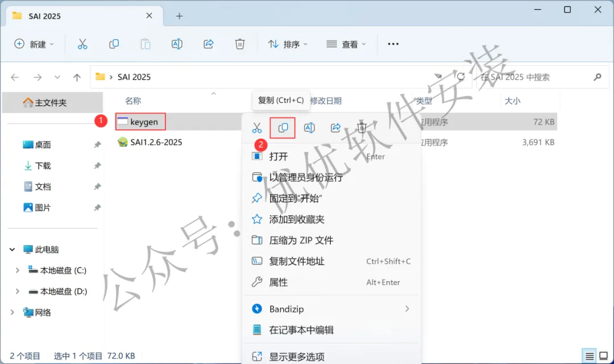614x364 pixels.
Task: Click the 3,691 KB size cell
Action: click(538, 143)
